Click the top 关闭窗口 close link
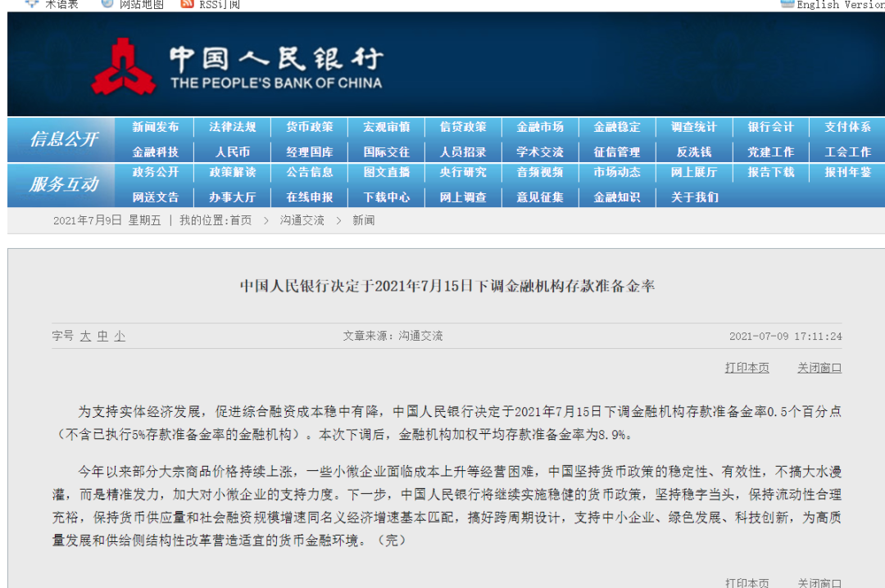The image size is (885, 588). pyautogui.click(x=819, y=368)
